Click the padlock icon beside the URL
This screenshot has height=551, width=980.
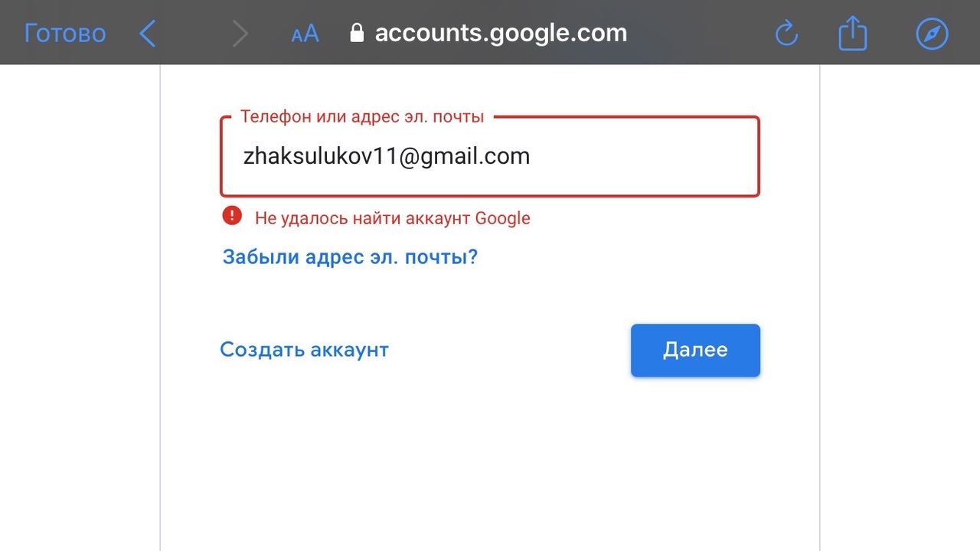[x=356, y=33]
